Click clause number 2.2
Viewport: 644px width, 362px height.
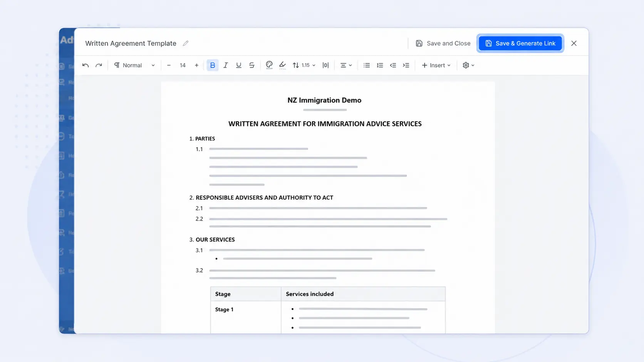199,219
